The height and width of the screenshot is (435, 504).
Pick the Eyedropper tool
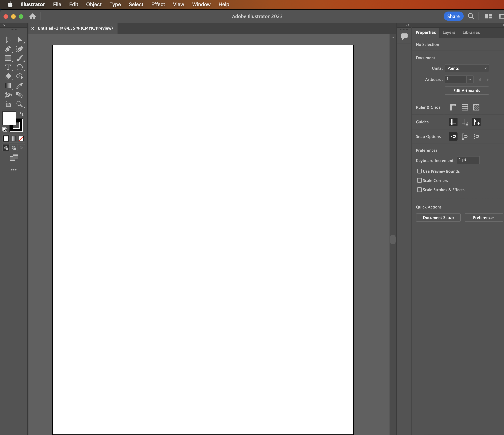click(19, 86)
